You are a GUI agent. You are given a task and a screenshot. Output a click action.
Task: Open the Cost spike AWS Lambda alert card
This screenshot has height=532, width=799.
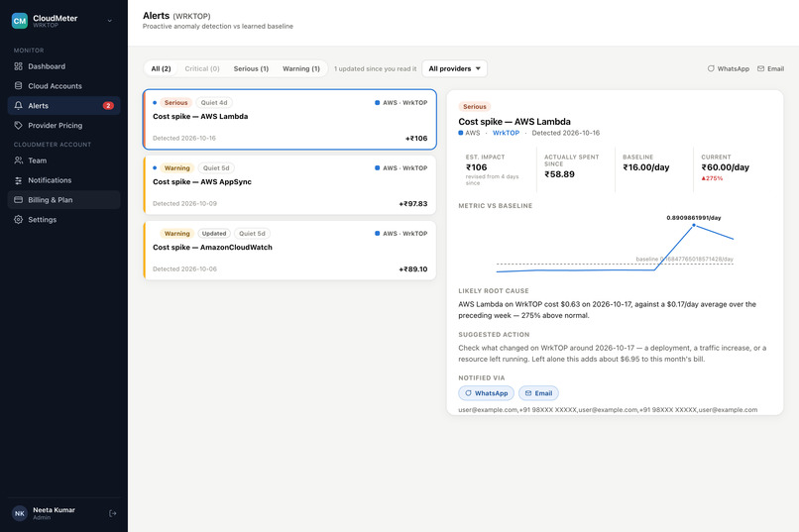click(x=289, y=120)
